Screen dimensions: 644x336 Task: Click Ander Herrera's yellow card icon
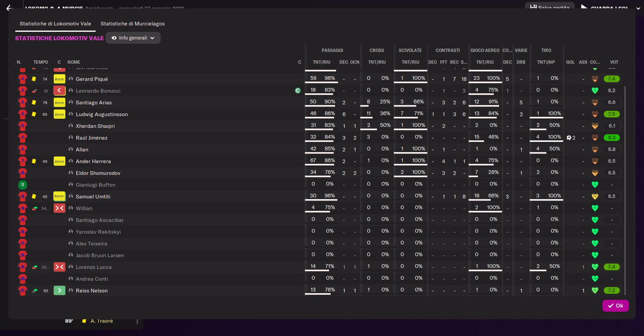[x=34, y=161]
